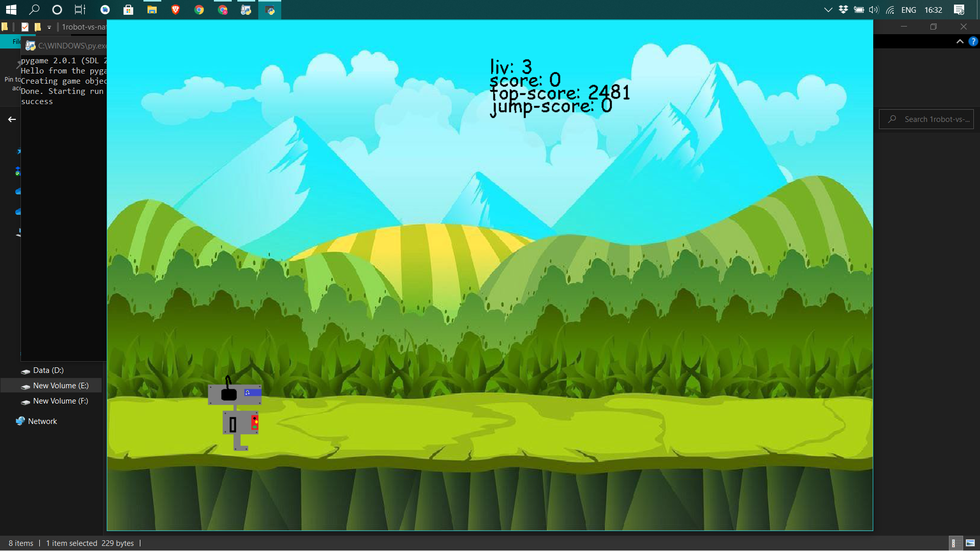Toggle the details view layout button

(953, 543)
